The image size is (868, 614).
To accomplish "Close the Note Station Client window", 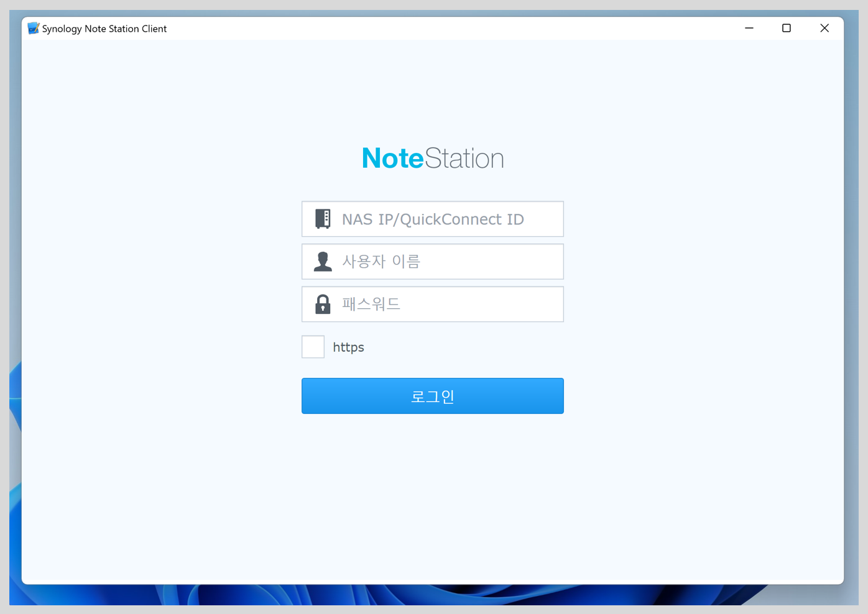I will pos(824,28).
